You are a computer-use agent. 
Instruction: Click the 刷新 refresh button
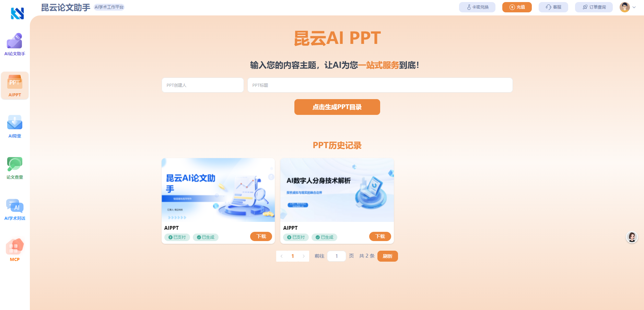click(387, 256)
